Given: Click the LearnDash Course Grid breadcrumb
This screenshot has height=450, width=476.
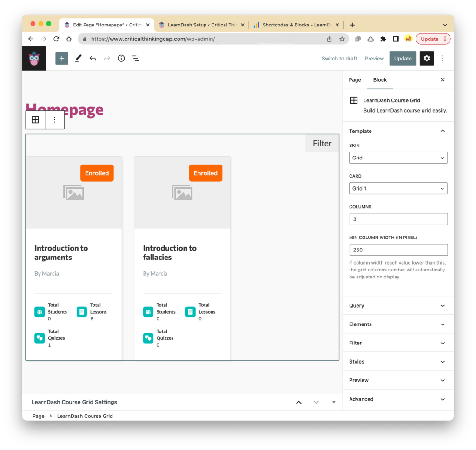Looking at the screenshot, I should (x=85, y=416).
